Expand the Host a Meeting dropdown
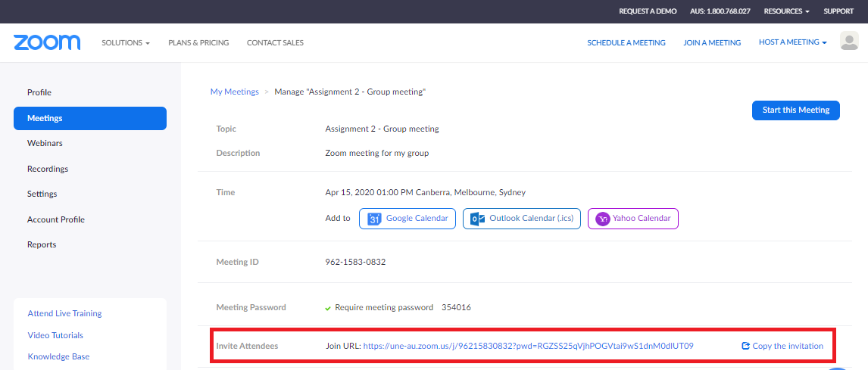868x370 pixels. (x=793, y=42)
